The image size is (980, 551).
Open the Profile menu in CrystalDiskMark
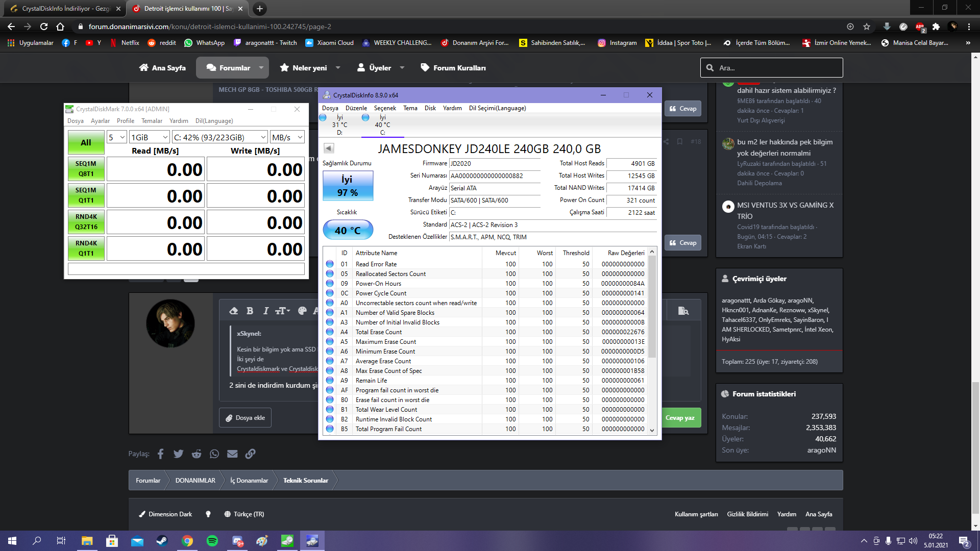coord(126,121)
